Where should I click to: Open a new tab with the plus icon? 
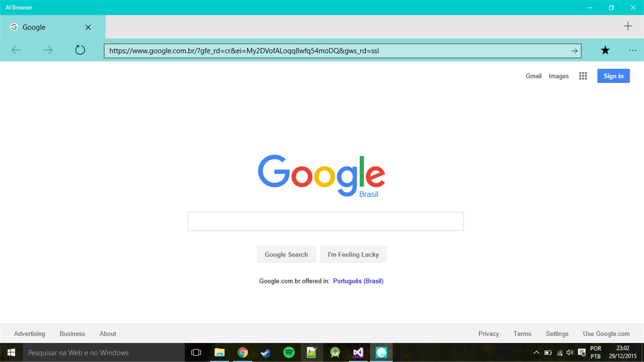tap(628, 26)
